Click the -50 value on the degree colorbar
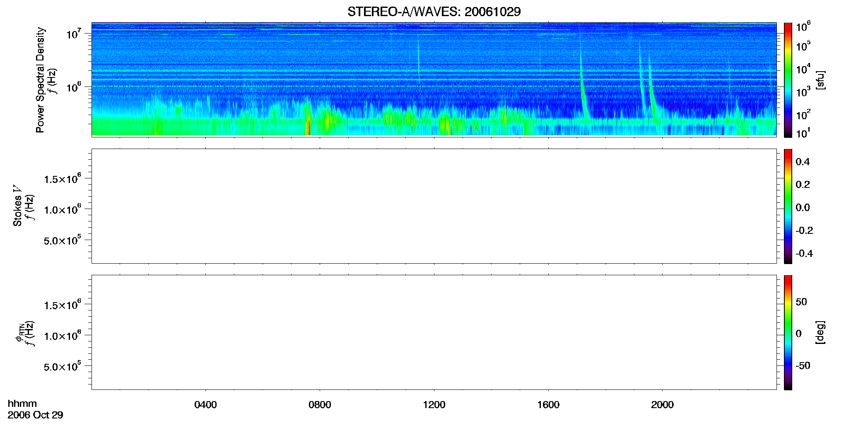This screenshot has height=447, width=868. pyautogui.click(x=803, y=365)
